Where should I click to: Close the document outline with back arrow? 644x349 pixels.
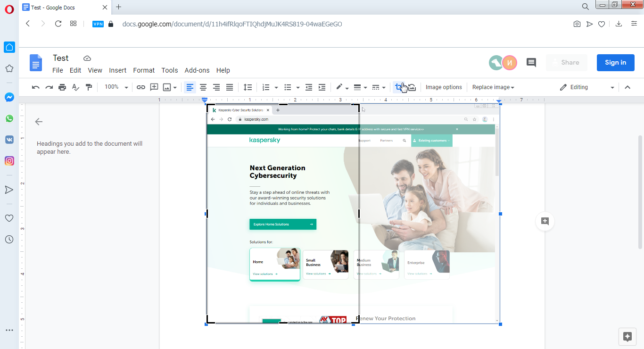39,122
